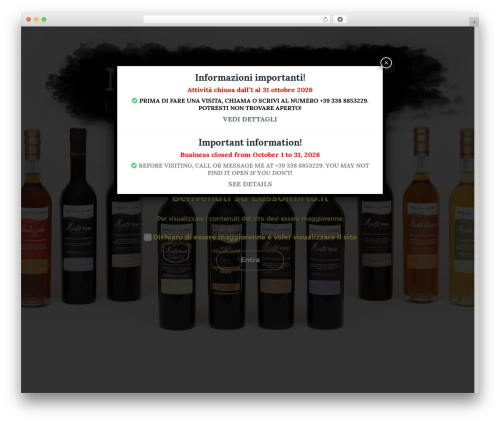Screen dimensions: 500x423
Task: Click the 'Informazioni importanti!' heading
Action: click(x=250, y=77)
